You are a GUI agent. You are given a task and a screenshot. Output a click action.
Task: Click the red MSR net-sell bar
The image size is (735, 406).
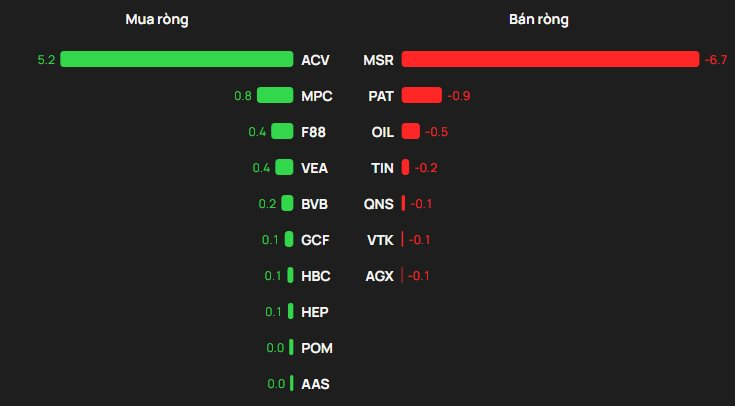tap(550, 59)
